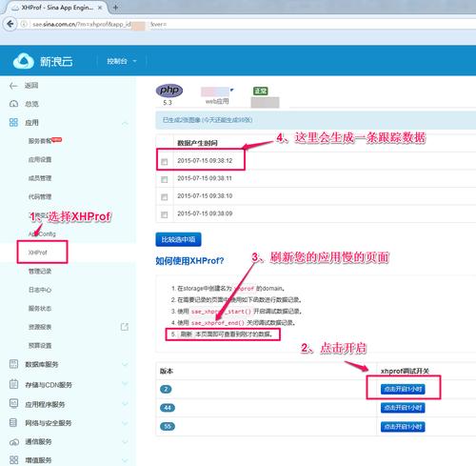This screenshot has width=476, height=466.
Task: Click the 数据产生时间 column header
Action: pyautogui.click(x=197, y=143)
